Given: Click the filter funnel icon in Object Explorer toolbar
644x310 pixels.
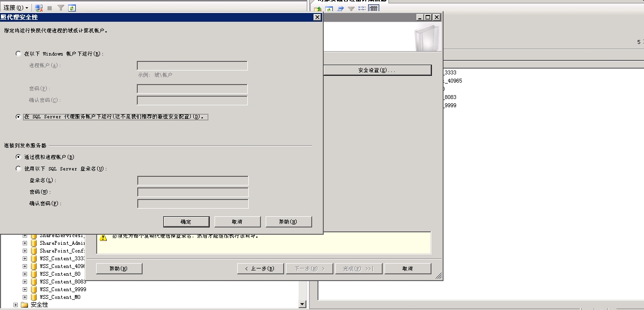Looking at the screenshot, I should click(61, 8).
